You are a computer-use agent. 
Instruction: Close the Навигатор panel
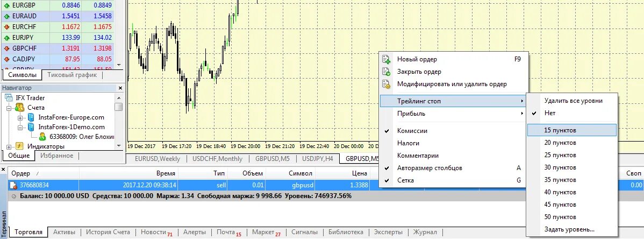120,88
